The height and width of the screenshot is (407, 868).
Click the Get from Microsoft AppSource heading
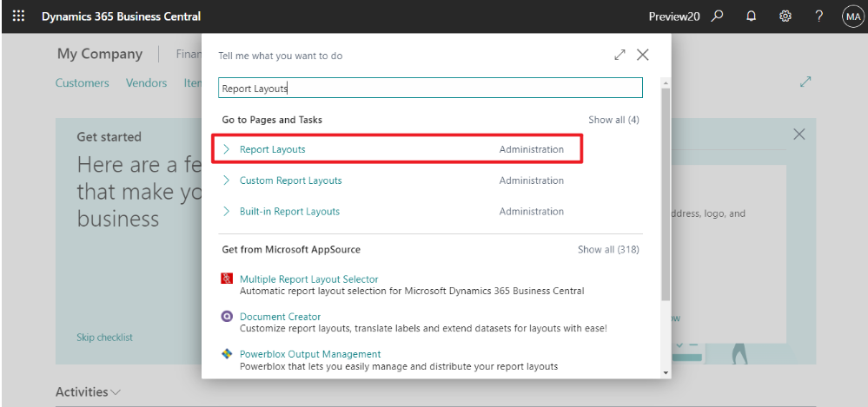(291, 249)
